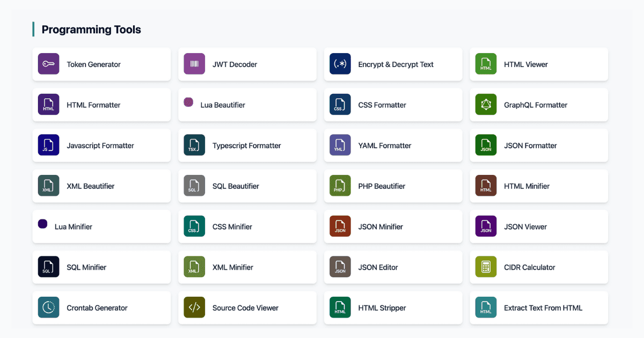Open the Typescript Formatter tool
Screen dimensions: 644x338
(247, 145)
